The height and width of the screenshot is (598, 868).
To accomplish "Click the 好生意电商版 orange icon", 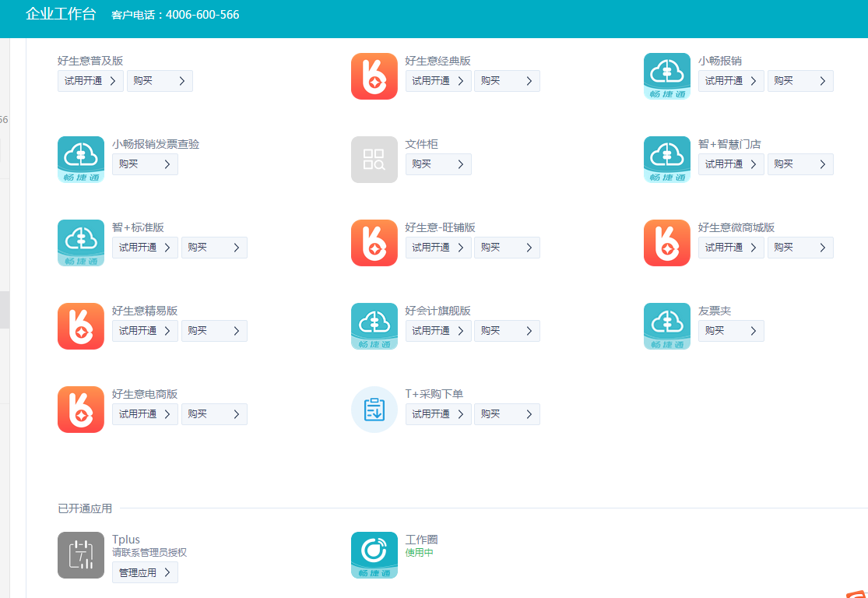I will [81, 410].
